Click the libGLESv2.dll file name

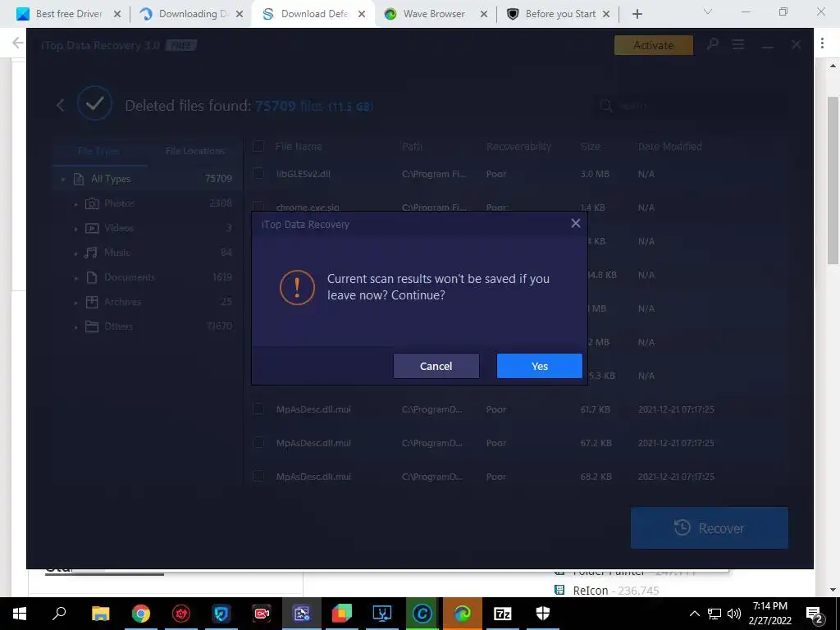pyautogui.click(x=303, y=174)
